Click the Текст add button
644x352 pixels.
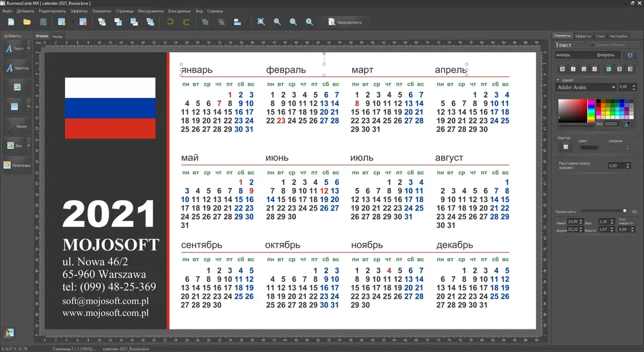[15, 48]
